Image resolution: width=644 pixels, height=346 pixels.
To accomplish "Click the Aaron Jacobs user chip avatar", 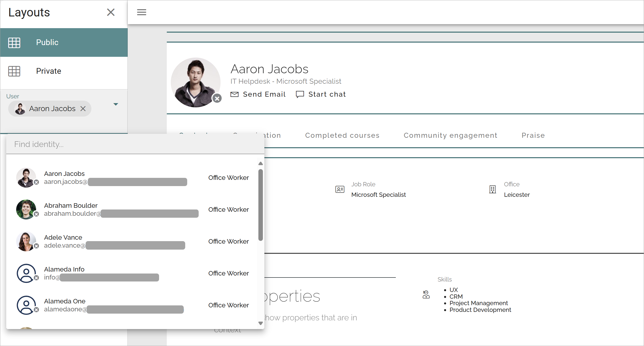I will pyautogui.click(x=20, y=109).
